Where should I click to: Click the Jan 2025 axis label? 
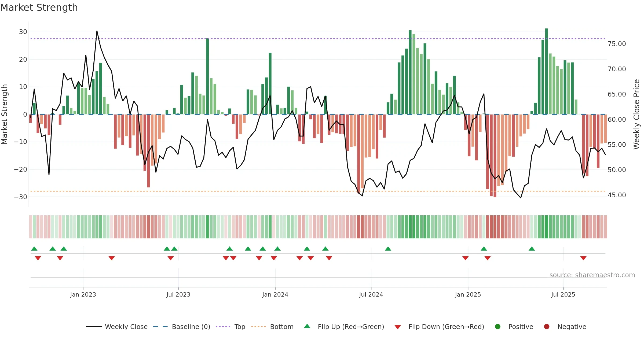[x=468, y=294]
